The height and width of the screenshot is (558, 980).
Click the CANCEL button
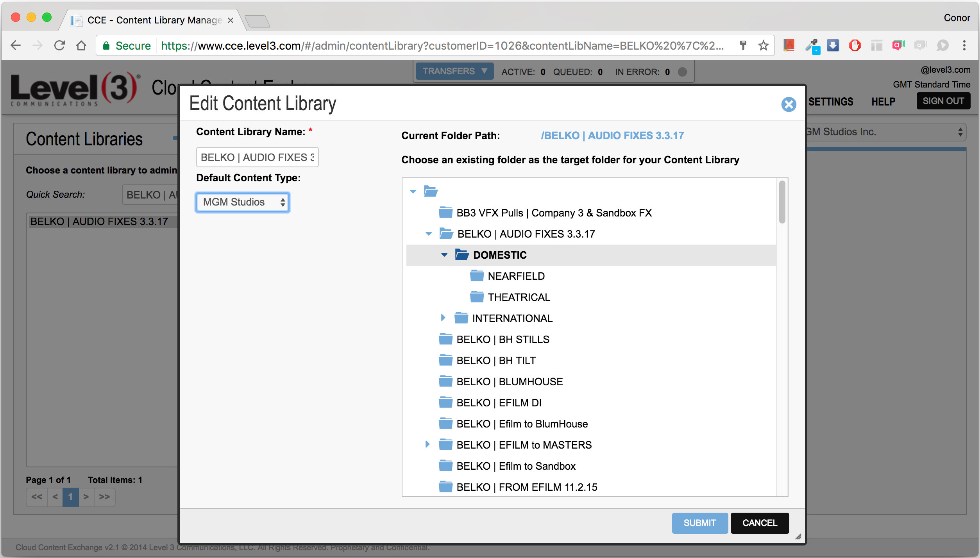tap(760, 523)
